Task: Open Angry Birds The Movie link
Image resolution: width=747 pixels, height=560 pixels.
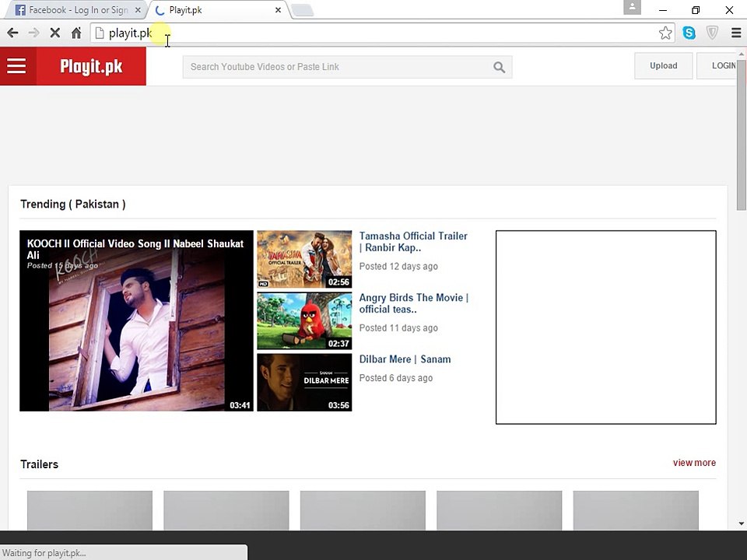Action: [413, 303]
